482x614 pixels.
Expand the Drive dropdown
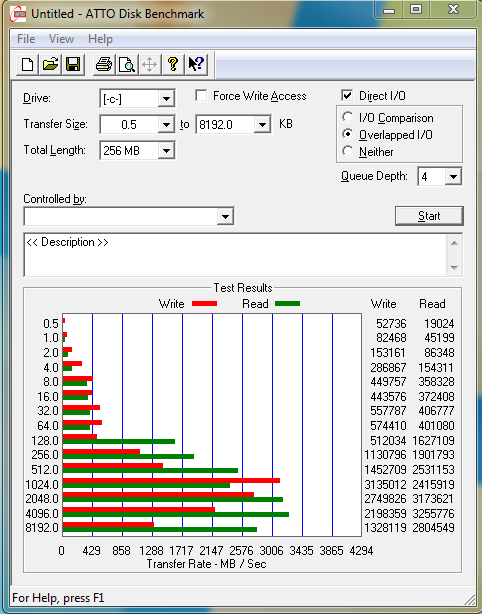pyautogui.click(x=166, y=99)
